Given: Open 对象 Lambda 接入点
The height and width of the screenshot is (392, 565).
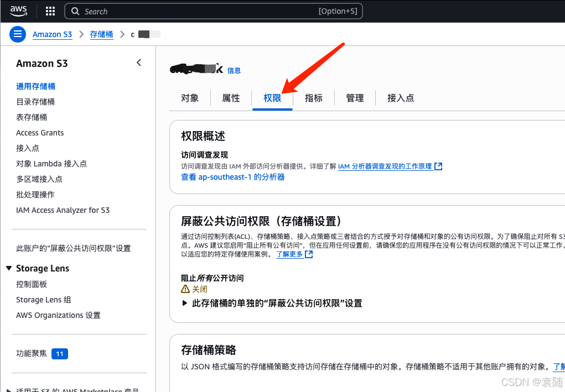Looking at the screenshot, I should [51, 164].
